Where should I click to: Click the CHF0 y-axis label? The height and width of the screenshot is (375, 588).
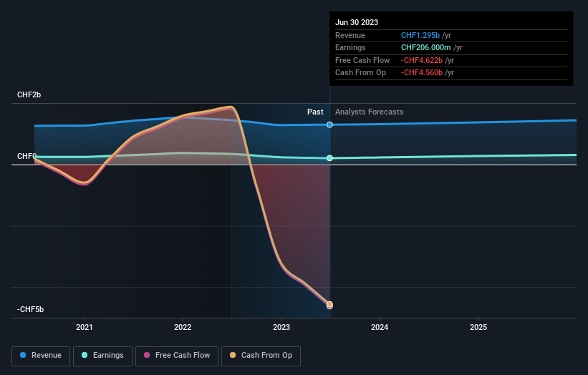pyautogui.click(x=26, y=156)
